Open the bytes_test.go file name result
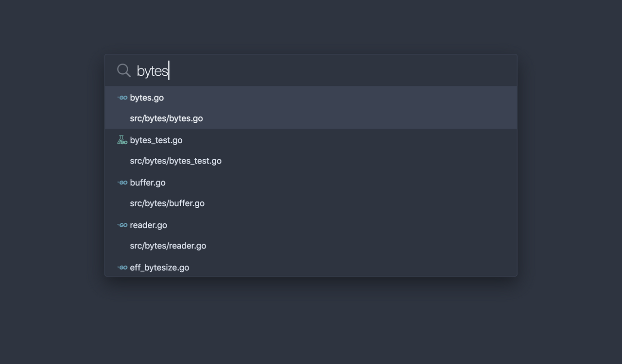This screenshot has width=622, height=364. pos(156,140)
